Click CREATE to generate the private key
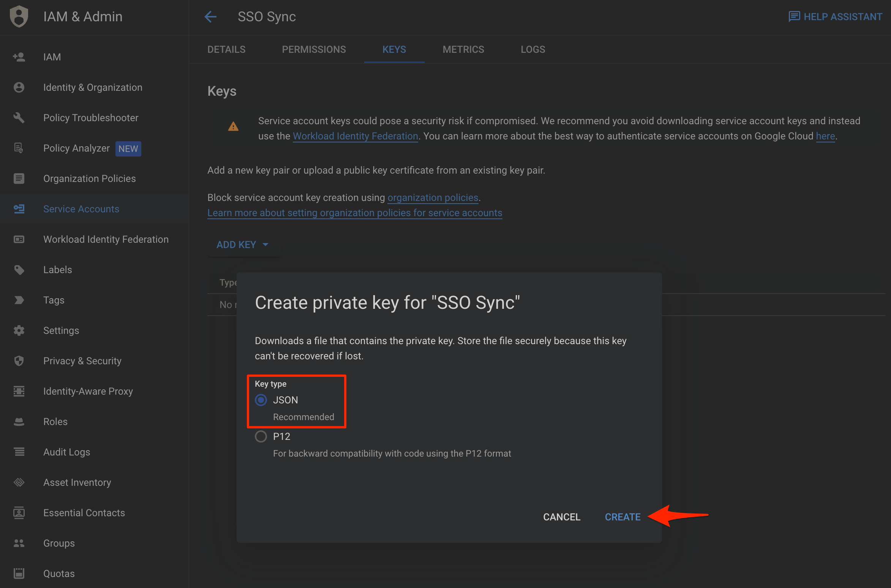 [x=622, y=517]
